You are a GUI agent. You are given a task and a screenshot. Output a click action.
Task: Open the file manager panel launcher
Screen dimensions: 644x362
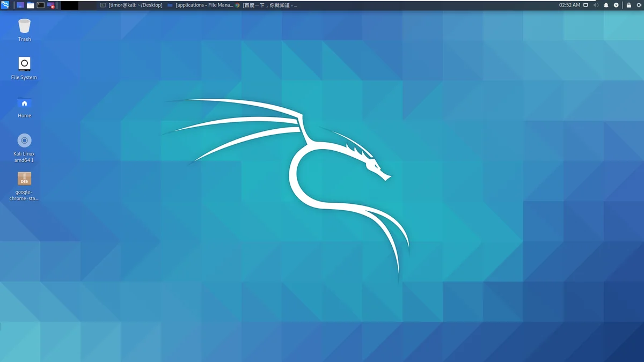pyautogui.click(x=31, y=5)
